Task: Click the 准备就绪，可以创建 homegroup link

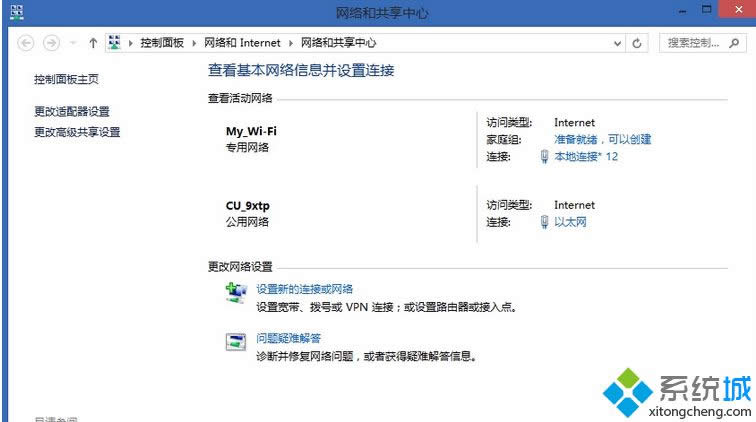Action: coord(602,139)
